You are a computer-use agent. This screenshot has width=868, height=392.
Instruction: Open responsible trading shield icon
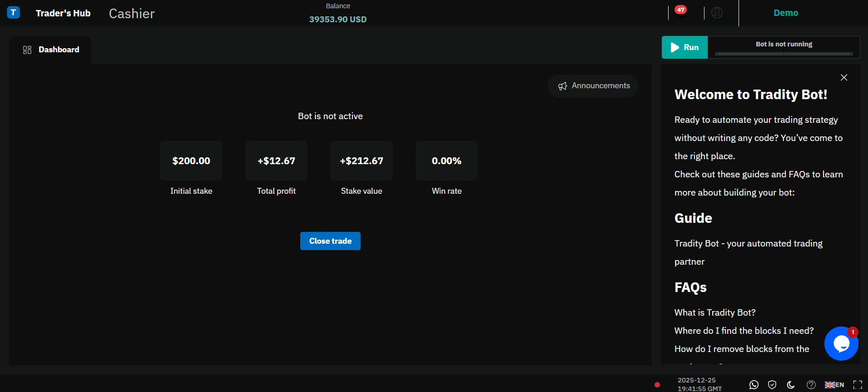772,385
